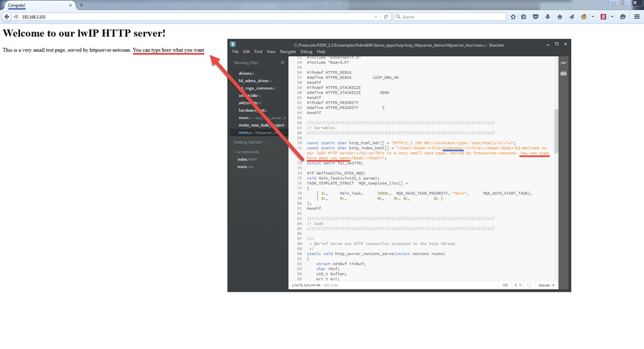This screenshot has height=349, width=644.
Task: Open the Find menu in Brackets
Action: 258,52
